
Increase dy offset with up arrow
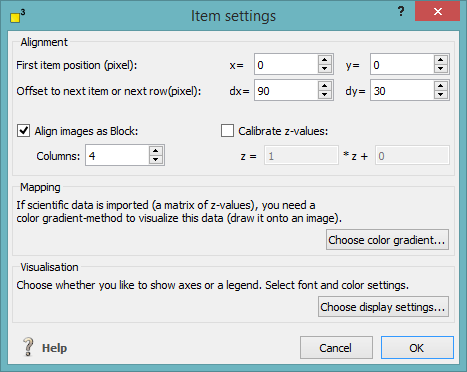[440, 86]
